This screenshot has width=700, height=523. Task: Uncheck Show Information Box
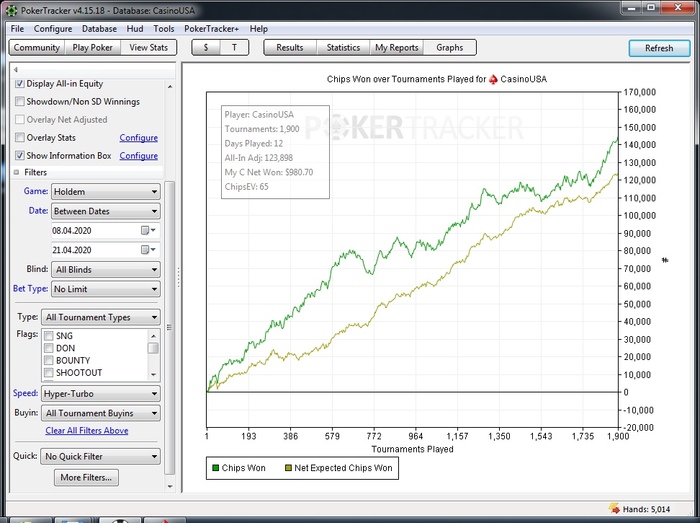tap(20, 155)
